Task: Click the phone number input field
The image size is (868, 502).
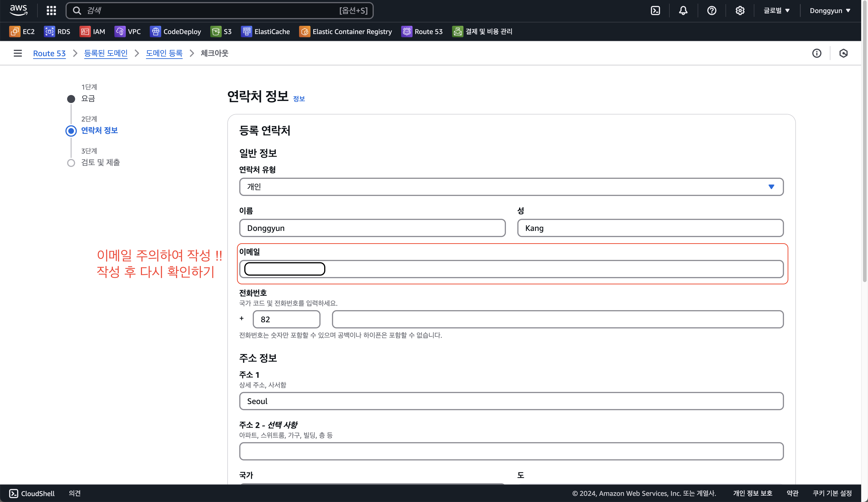Action: (x=557, y=319)
